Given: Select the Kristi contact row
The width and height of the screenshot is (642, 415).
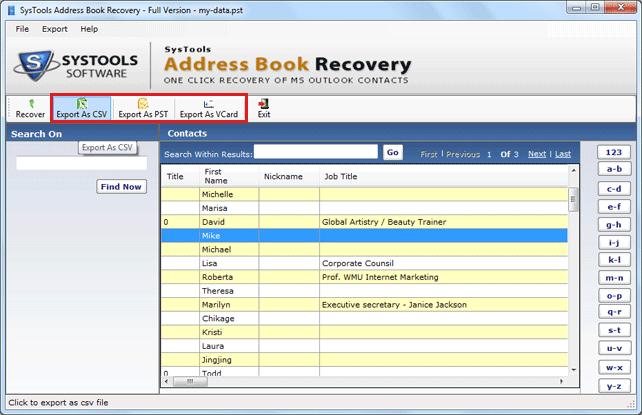Looking at the screenshot, I should click(x=364, y=332).
